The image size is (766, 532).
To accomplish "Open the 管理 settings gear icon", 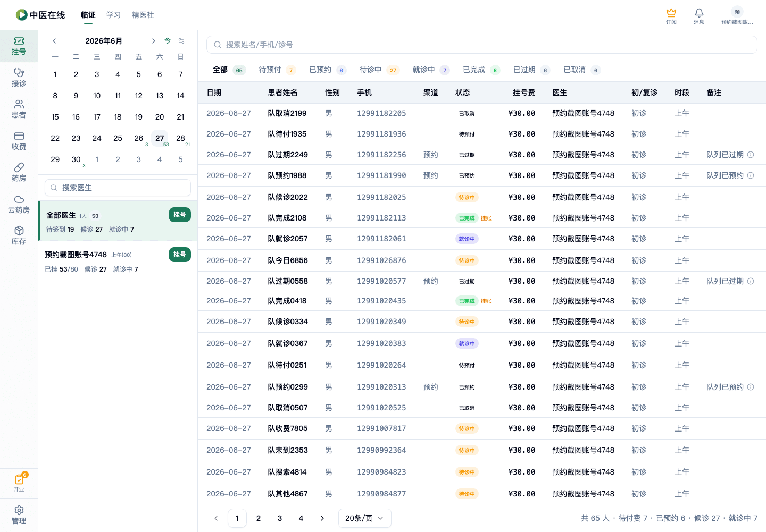I will coord(19,515).
